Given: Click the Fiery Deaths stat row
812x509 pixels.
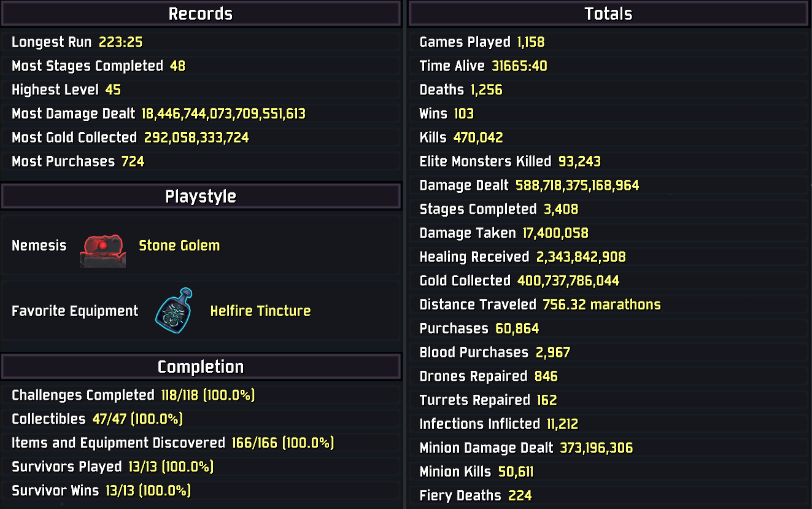Looking at the screenshot, I should [x=608, y=495].
